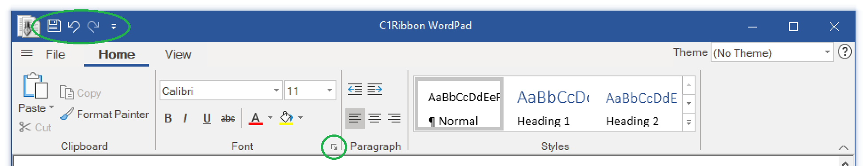Image resolution: width=868 pixels, height=166 pixels.
Task: Click the Cut button
Action: [35, 127]
